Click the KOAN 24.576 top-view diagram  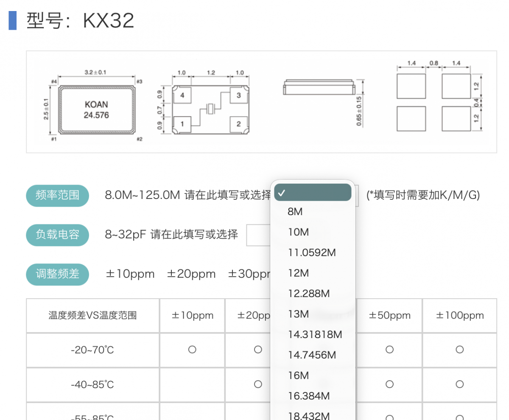tap(96, 109)
